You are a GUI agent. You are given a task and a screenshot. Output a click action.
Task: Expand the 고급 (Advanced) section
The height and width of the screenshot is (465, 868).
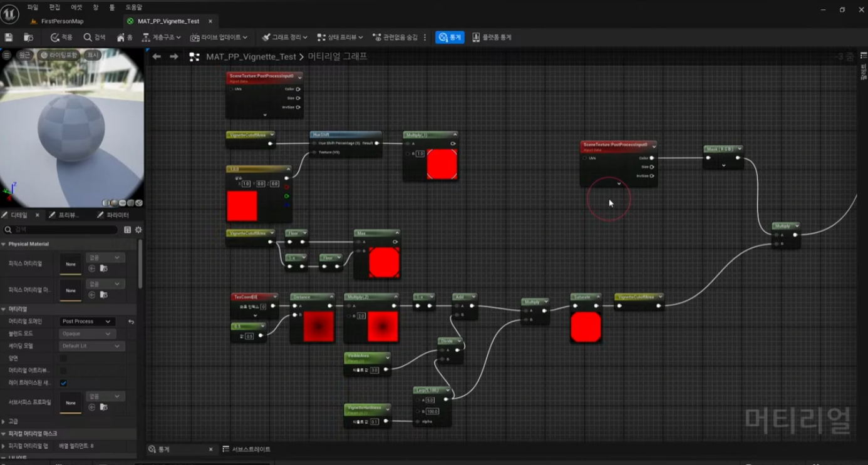coord(4,421)
